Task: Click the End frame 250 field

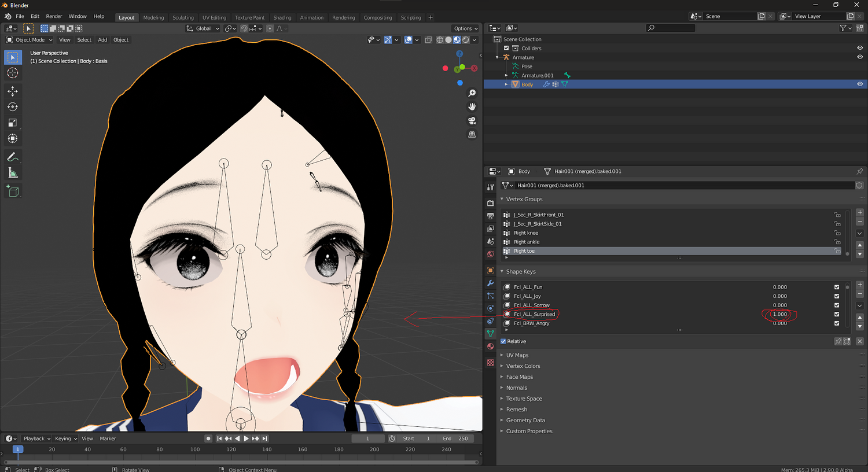Action: [455, 438]
